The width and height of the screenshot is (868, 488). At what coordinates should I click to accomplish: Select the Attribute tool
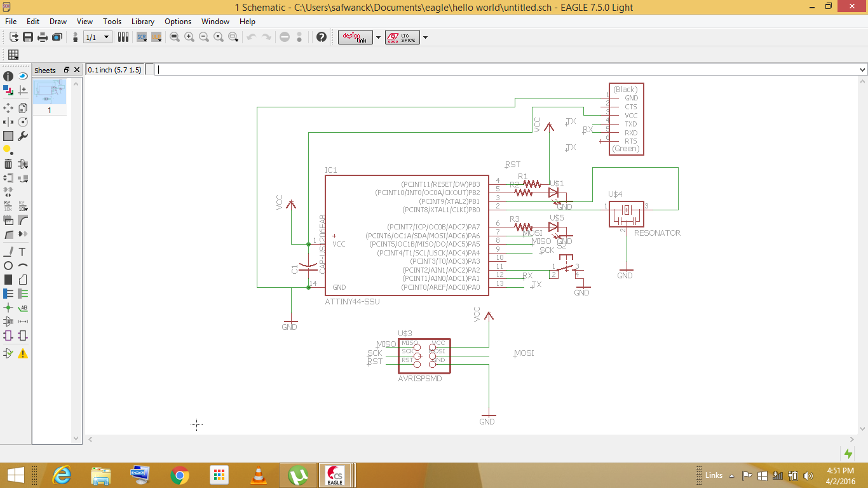click(x=8, y=322)
